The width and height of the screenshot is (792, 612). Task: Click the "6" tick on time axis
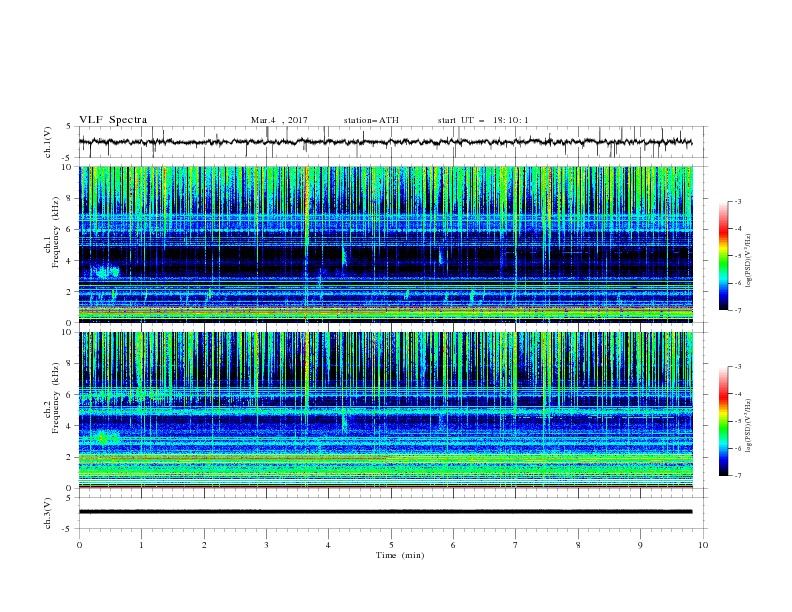tap(453, 545)
